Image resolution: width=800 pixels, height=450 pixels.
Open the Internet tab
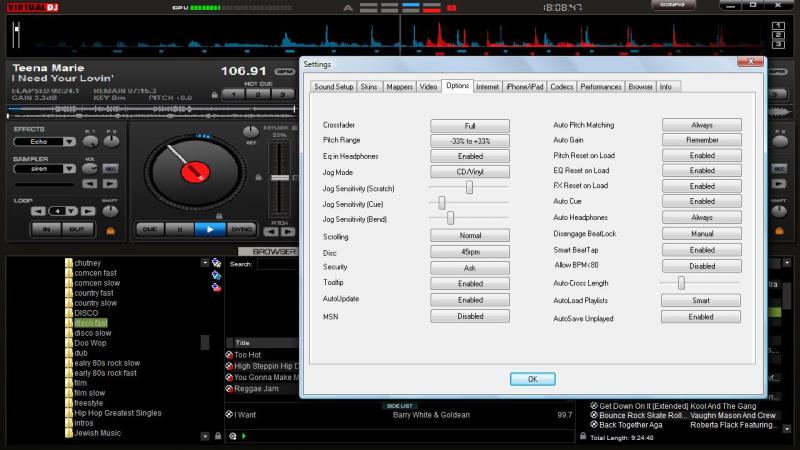pyautogui.click(x=487, y=87)
